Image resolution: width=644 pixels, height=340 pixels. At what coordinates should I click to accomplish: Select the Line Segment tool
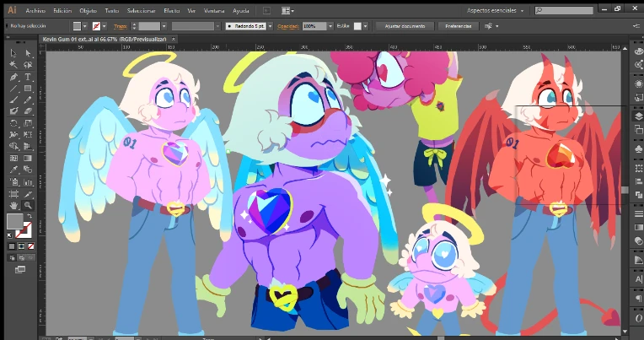click(13, 89)
